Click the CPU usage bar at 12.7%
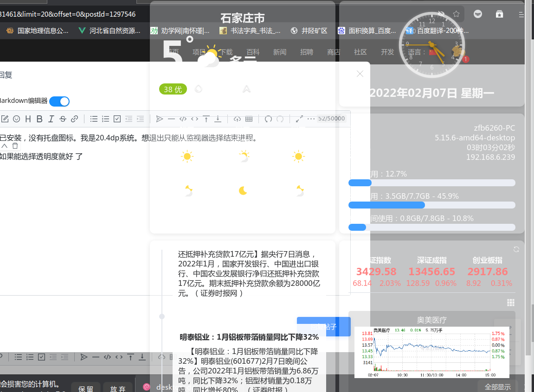534x392 pixels. (432, 183)
